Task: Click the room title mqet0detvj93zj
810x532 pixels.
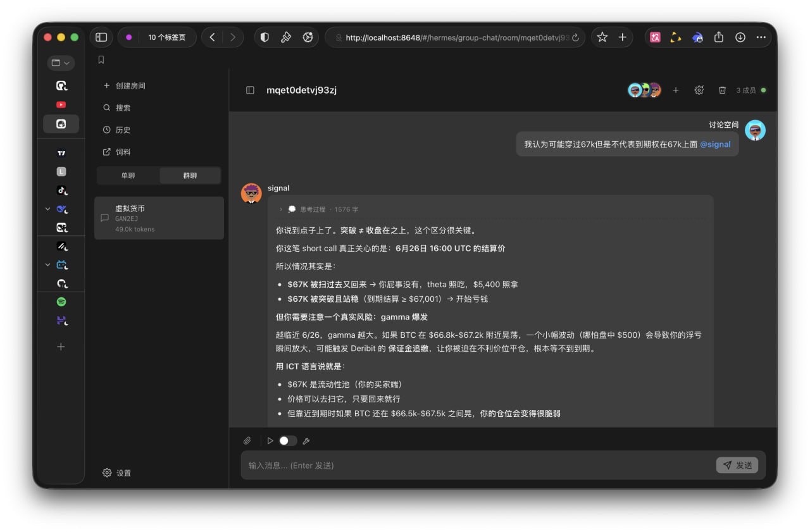Action: click(x=301, y=90)
